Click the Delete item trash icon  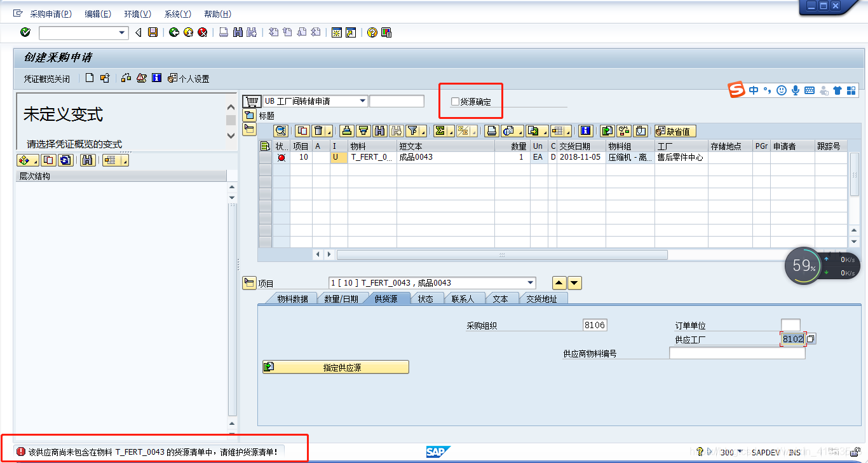coord(320,131)
